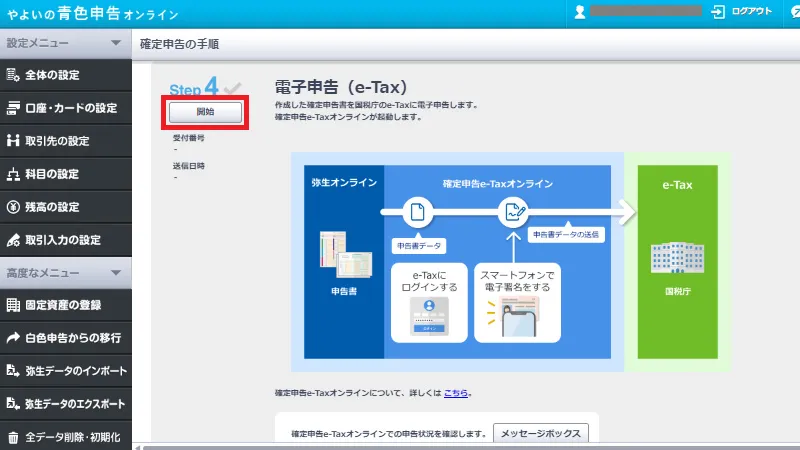This screenshot has height=450, width=800.
Task: Collapse the 高度なメニュー section arrow
Action: (x=116, y=273)
